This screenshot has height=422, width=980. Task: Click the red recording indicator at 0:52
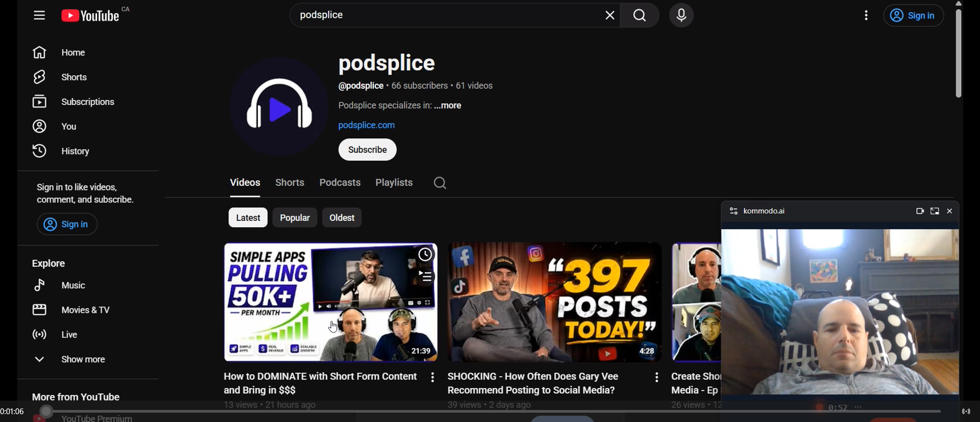[819, 407]
